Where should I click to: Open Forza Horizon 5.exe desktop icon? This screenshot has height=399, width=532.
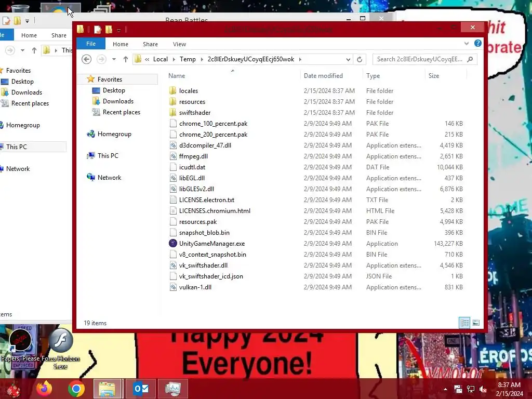(61, 349)
